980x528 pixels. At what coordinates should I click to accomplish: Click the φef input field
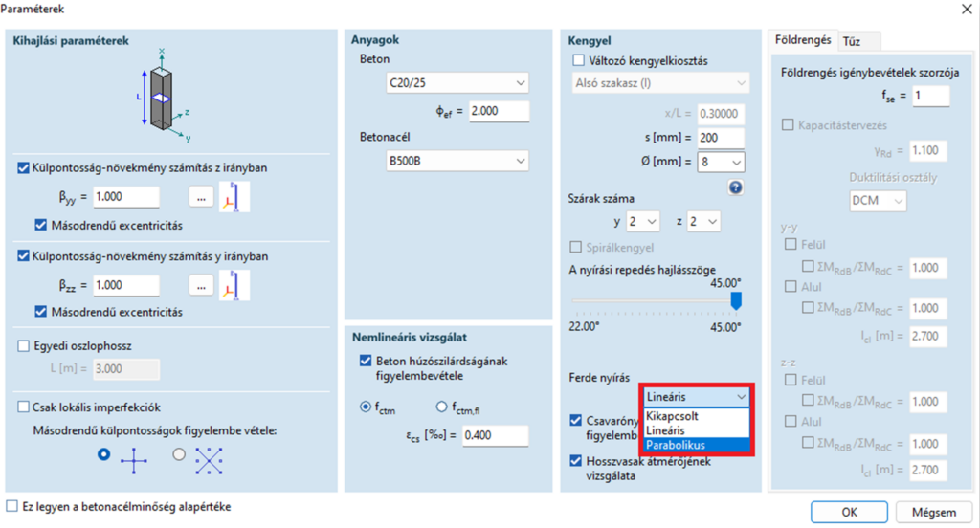[x=498, y=111]
